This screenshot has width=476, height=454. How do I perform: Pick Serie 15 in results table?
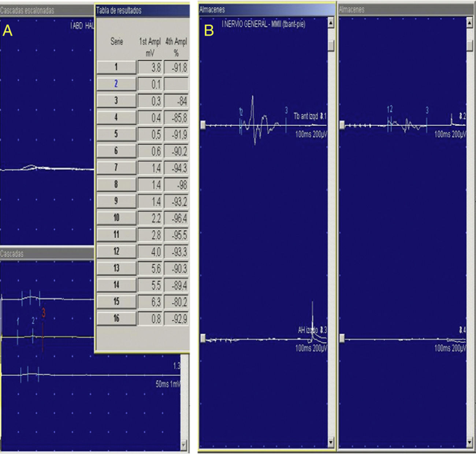[116, 302]
